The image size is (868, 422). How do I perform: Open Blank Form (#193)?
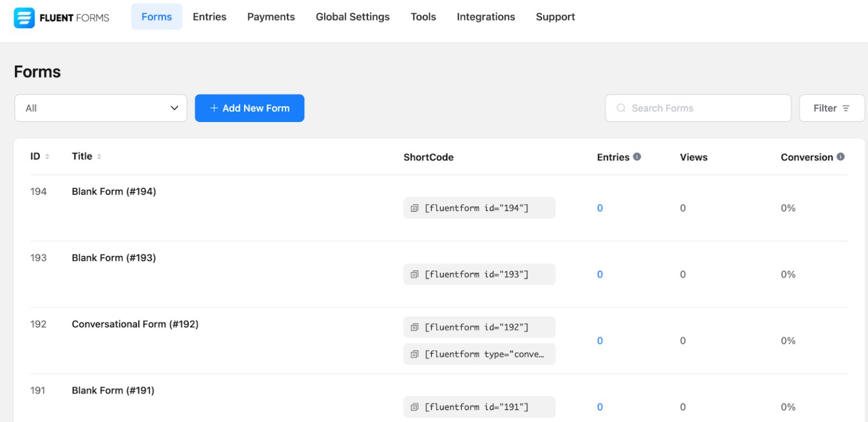pos(114,258)
